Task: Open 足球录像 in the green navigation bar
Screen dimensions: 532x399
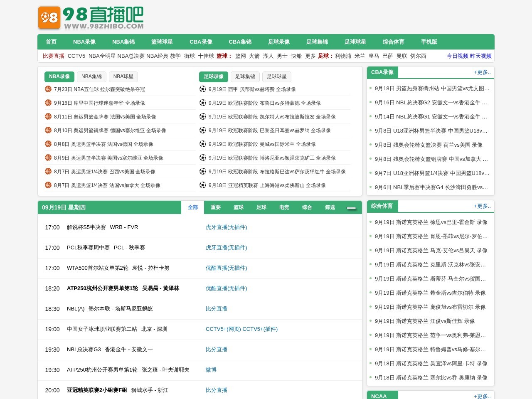Action: point(279,42)
